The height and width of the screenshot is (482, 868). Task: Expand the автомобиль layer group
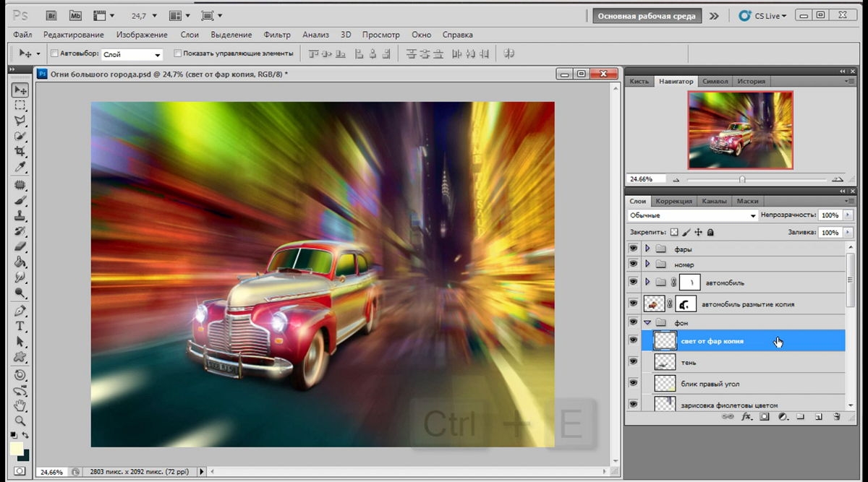pos(647,282)
